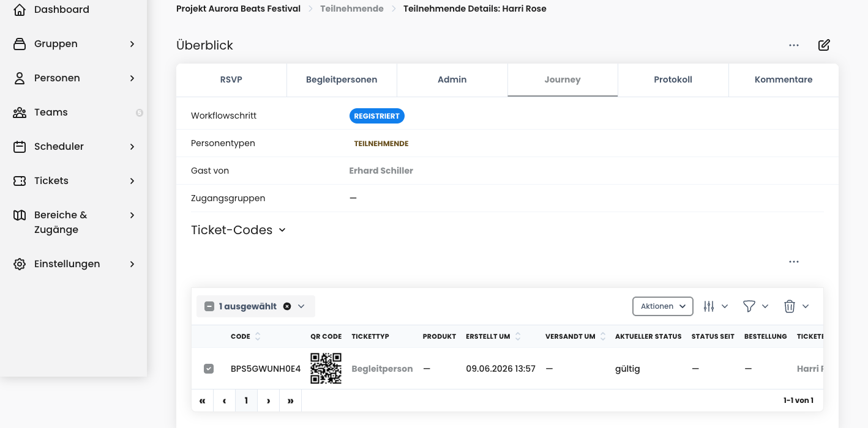
Task: Open the filter funnel icon
Action: click(x=749, y=306)
